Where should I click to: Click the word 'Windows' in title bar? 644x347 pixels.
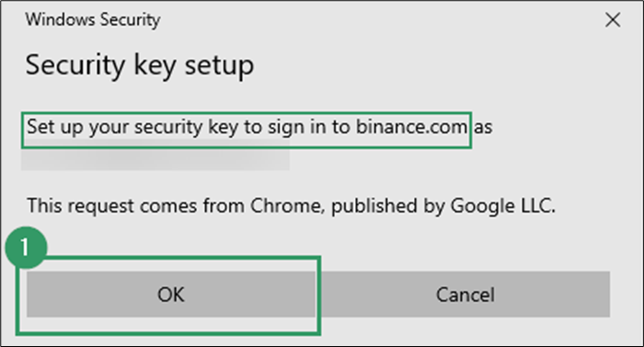[x=60, y=19]
